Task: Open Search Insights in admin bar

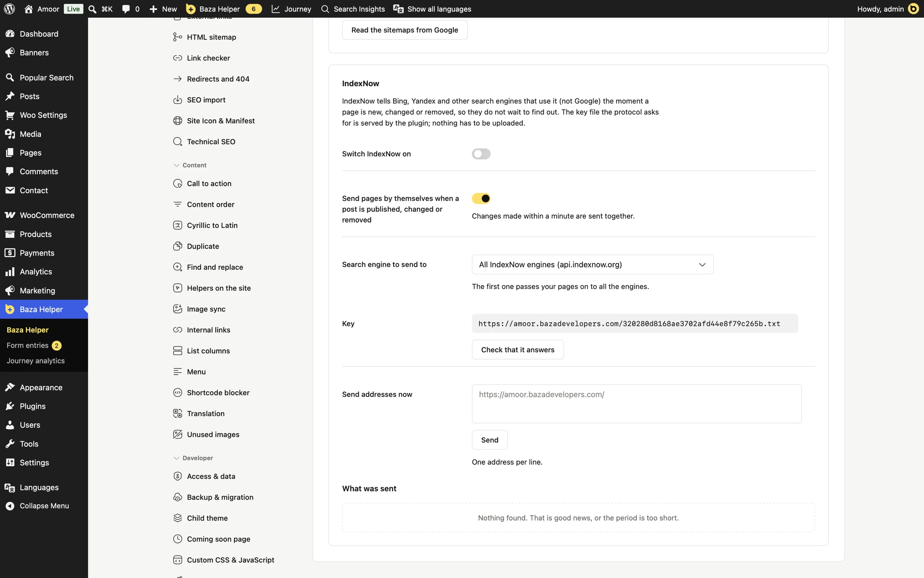Action: pos(353,8)
